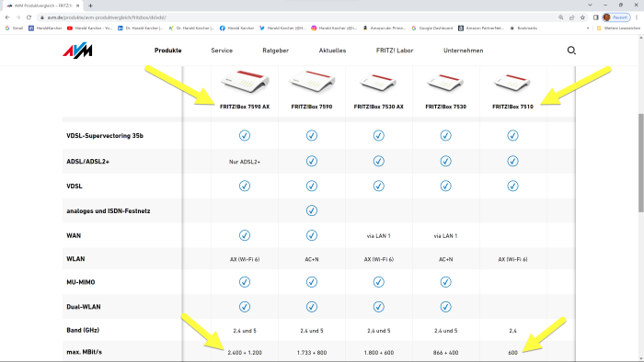This screenshot has height=362, width=644.
Task: Open the Twitter Harald Karcher bookmark
Action: coord(282,28)
